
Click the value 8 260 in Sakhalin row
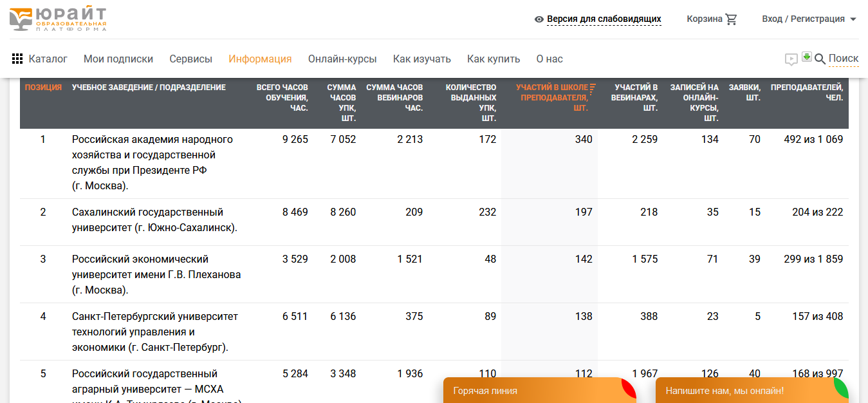point(343,212)
